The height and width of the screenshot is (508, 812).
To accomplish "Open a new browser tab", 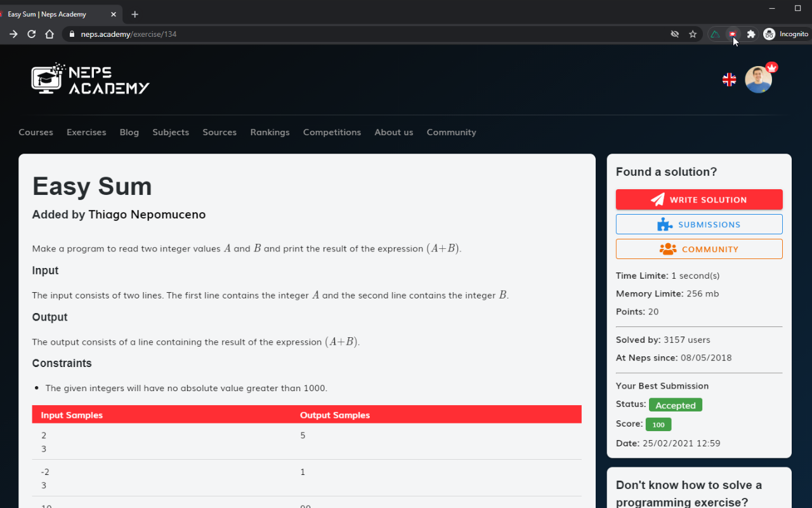I will (x=134, y=14).
